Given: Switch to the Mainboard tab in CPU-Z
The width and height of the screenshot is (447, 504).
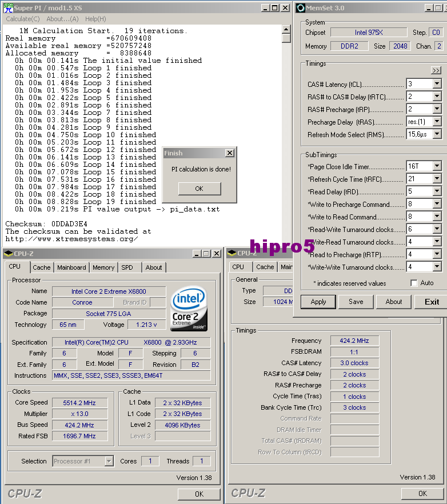Looking at the screenshot, I should click(x=71, y=267).
